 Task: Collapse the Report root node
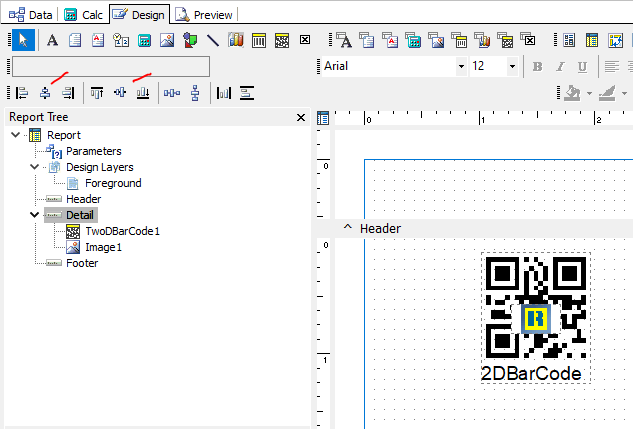[16, 135]
